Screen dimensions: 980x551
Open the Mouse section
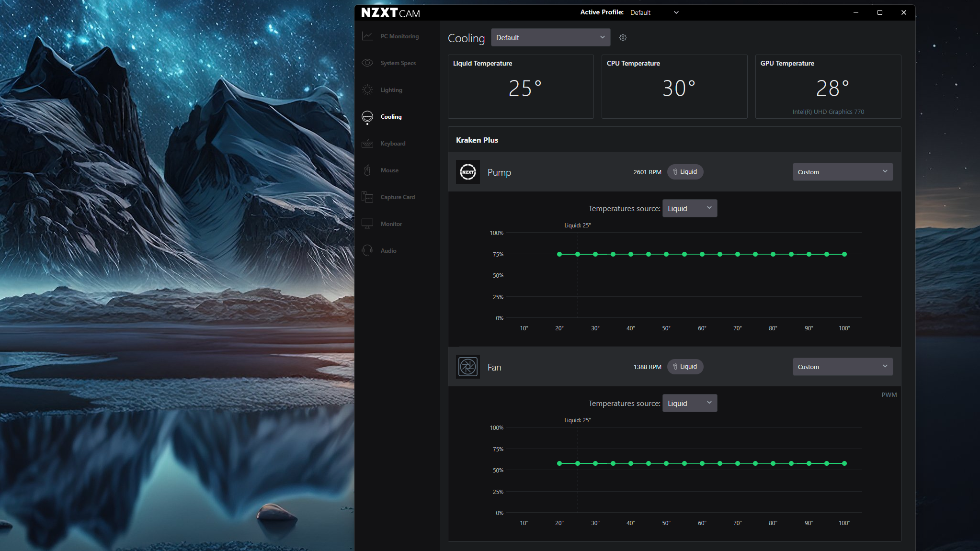pos(389,170)
